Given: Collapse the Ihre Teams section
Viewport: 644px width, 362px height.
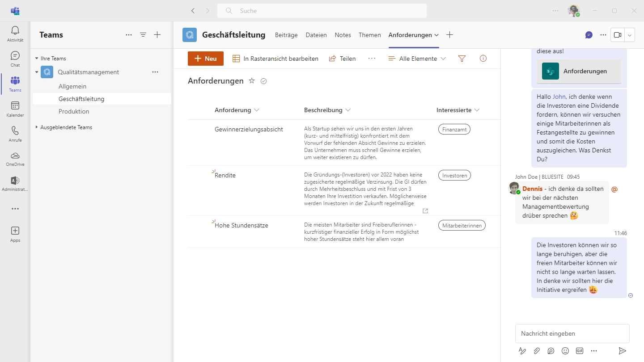Looking at the screenshot, I should coord(37,59).
